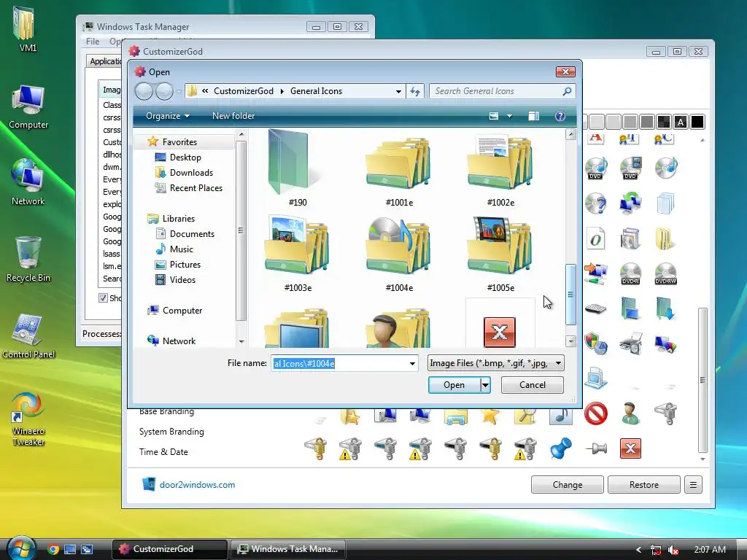Click Change button in CustomizerGod
Image resolution: width=747 pixels, height=560 pixels.
click(568, 485)
